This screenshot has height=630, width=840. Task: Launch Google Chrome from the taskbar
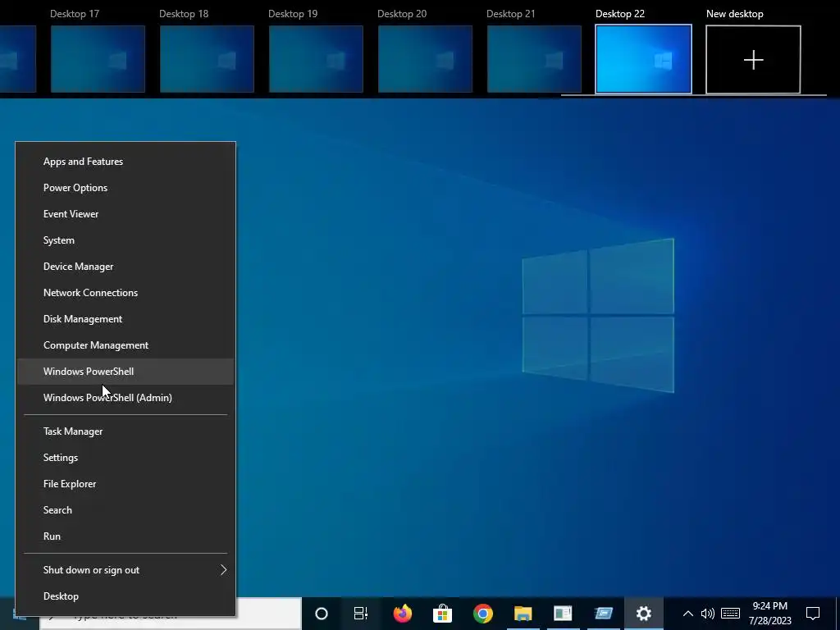[x=482, y=614]
